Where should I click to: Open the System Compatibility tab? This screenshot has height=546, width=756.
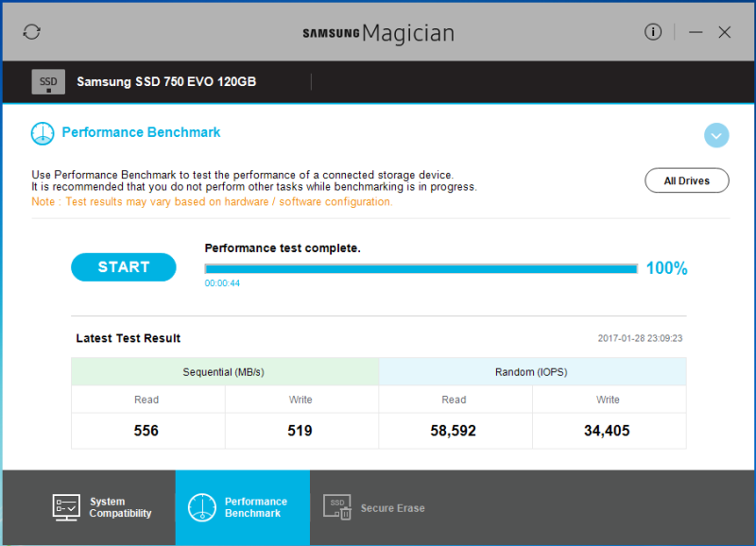[102, 507]
